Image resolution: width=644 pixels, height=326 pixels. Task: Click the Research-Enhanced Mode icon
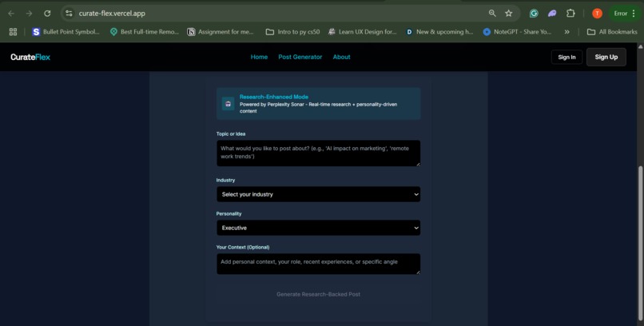228,103
